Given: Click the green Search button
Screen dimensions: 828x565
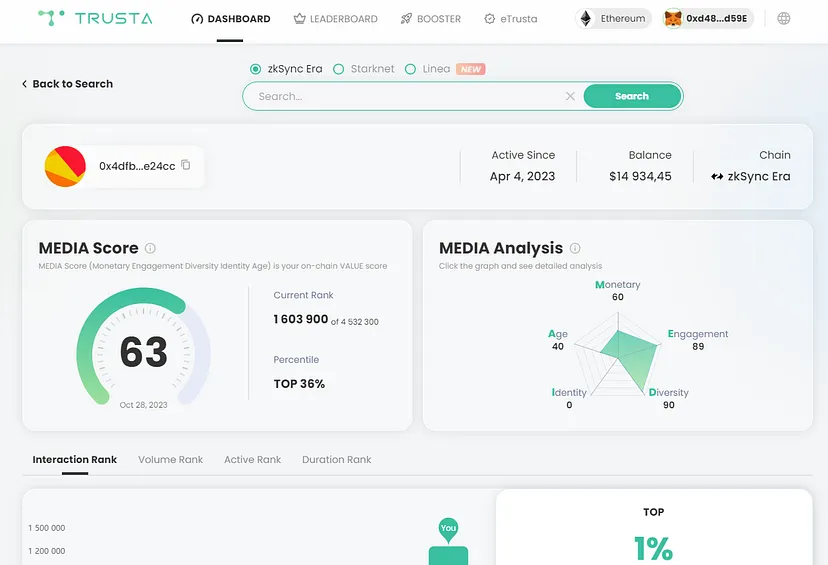Looking at the screenshot, I should pyautogui.click(x=632, y=96).
